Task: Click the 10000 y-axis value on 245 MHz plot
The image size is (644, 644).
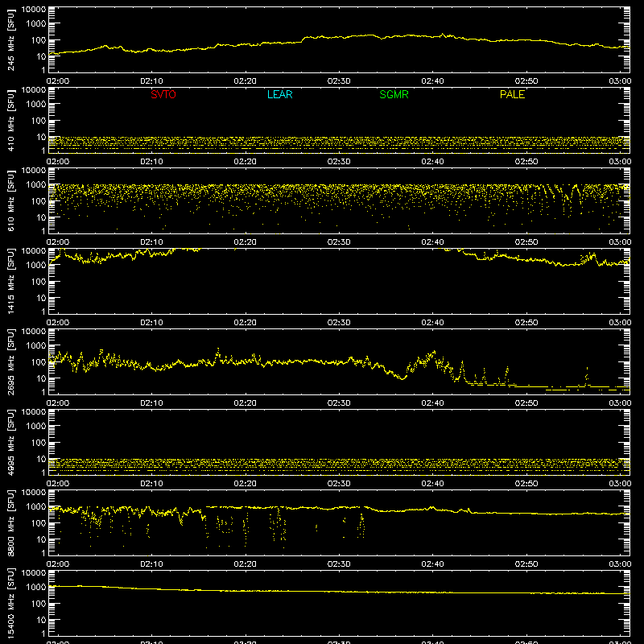Action: pos(34,10)
